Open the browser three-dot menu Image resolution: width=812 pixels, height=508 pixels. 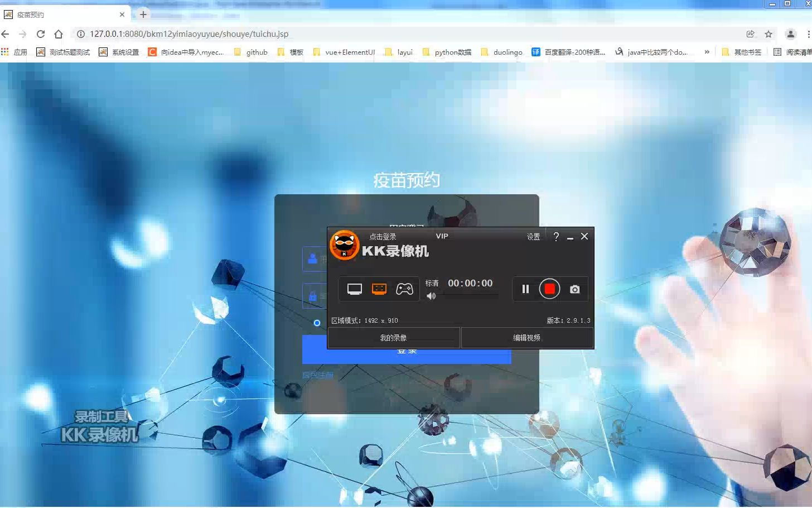[x=809, y=34]
